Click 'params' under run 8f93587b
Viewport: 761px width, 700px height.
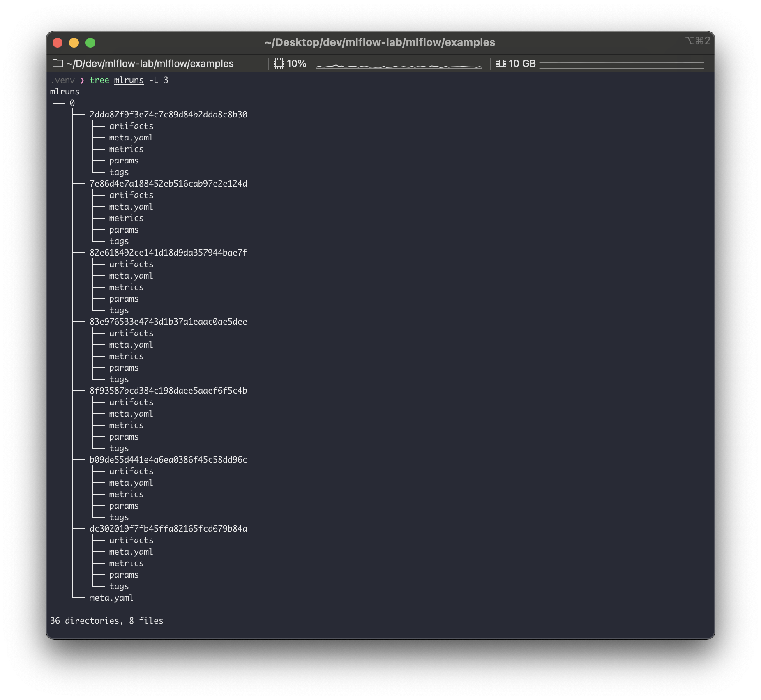click(x=124, y=437)
